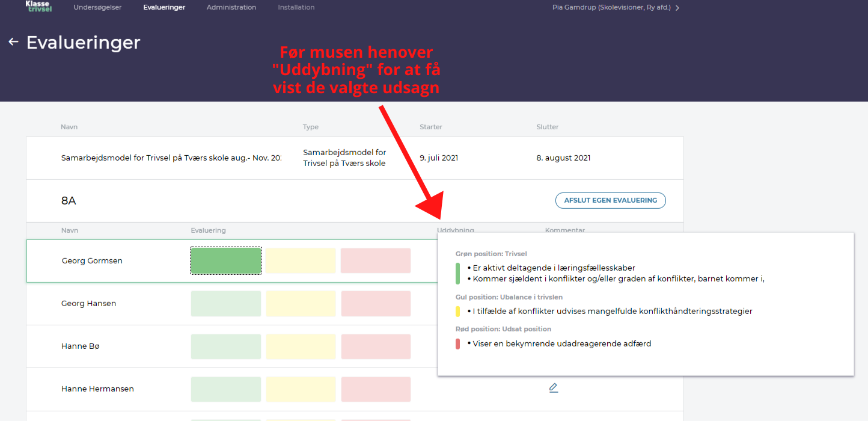Select yellow evaluation for Georg Hansen
Viewport: 868px width, 421px height.
click(301, 304)
